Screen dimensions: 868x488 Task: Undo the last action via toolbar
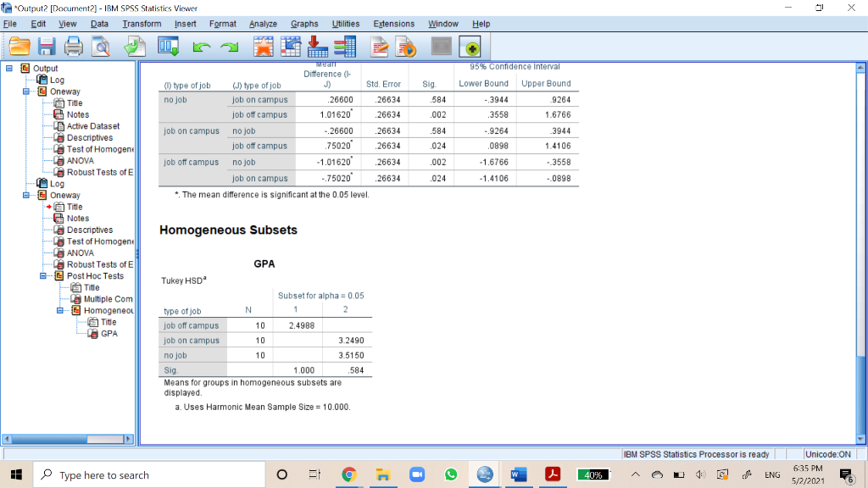(202, 47)
